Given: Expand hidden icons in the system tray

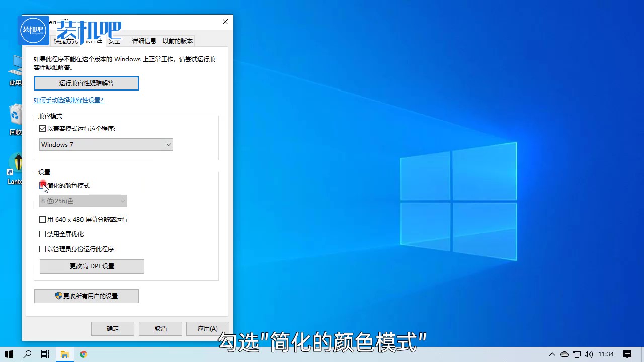Looking at the screenshot, I should point(552,354).
